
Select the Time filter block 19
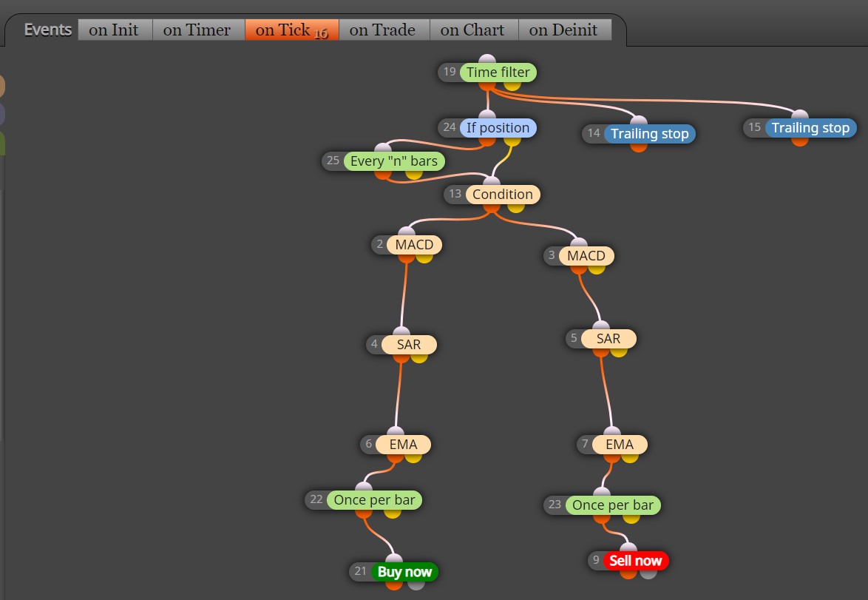pos(498,73)
